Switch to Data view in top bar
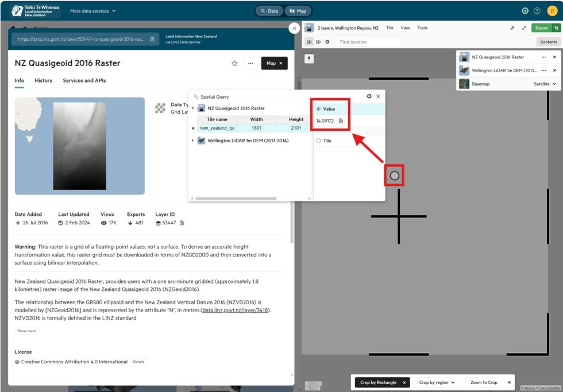This screenshot has height=392, width=563. pos(269,11)
